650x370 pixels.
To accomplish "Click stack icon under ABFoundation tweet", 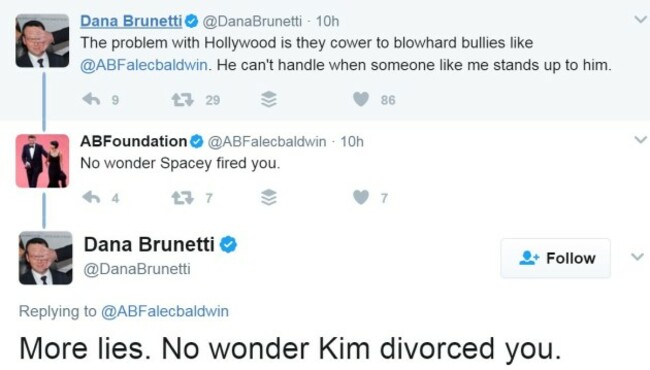I will point(269,198).
